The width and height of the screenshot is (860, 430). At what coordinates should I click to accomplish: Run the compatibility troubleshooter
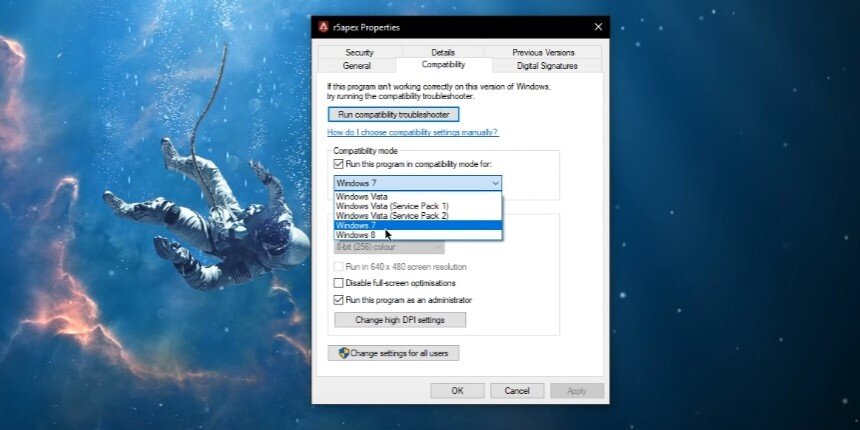[393, 115]
